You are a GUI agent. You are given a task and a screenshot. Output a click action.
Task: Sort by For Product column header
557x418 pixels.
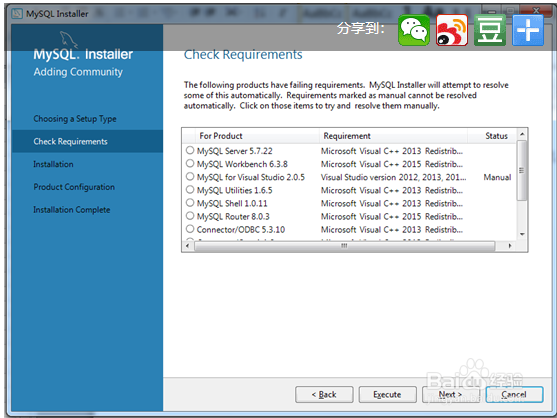257,136
